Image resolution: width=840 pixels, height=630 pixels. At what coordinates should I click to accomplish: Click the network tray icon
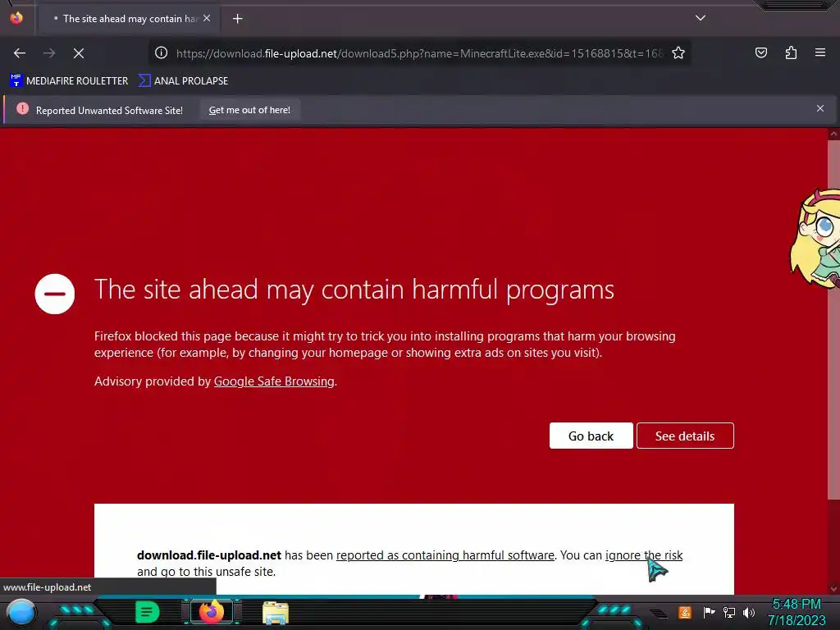728,612
